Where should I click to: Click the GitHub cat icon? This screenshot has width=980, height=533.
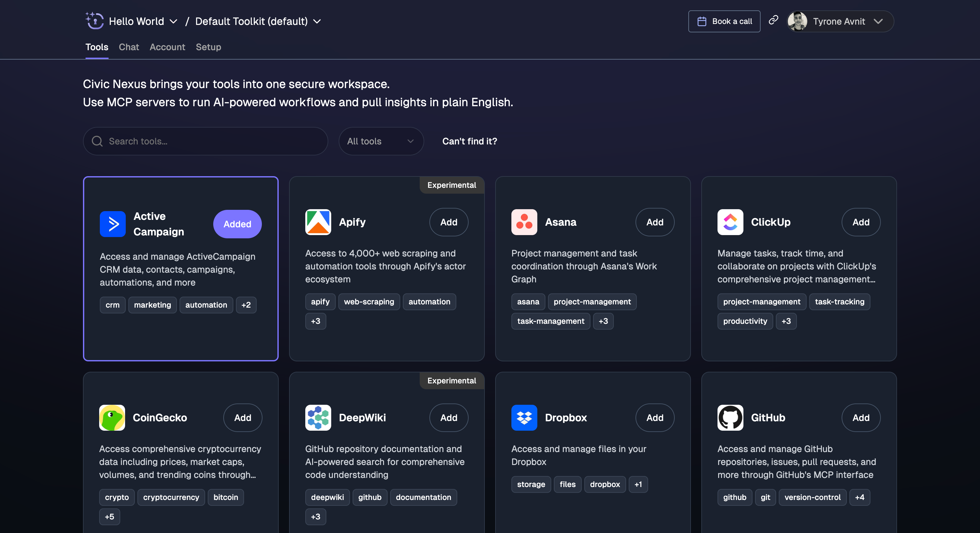(730, 418)
